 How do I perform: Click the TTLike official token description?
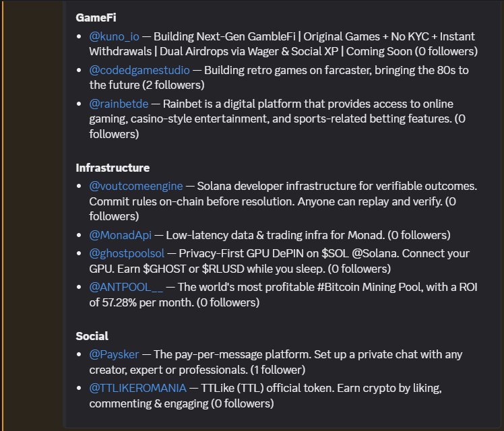pos(283,388)
